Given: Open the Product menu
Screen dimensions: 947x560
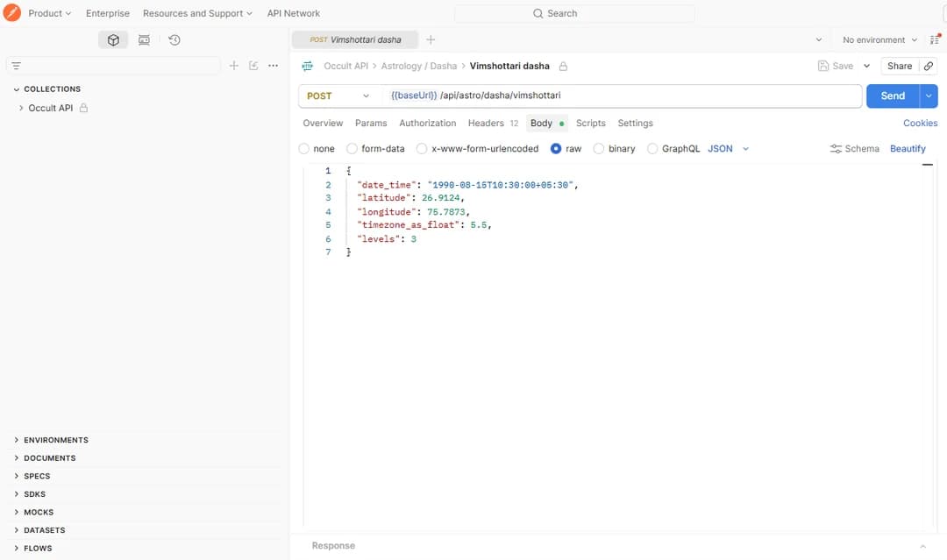Looking at the screenshot, I should (49, 13).
